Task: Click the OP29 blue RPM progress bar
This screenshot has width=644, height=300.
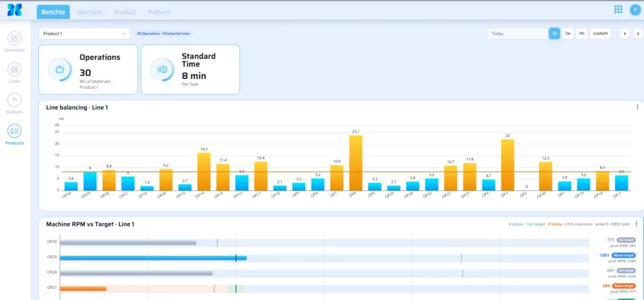Action: 153,258
